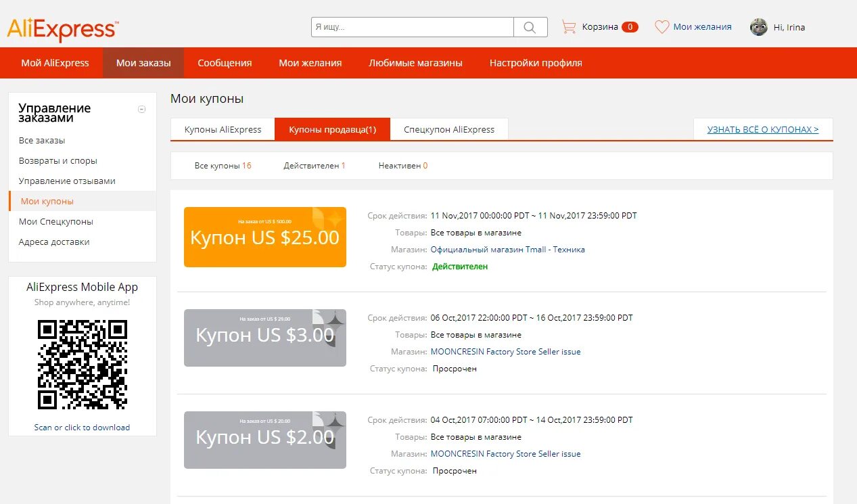The height and width of the screenshot is (504, 857).
Task: Open Корзина cart link
Action: point(599,27)
